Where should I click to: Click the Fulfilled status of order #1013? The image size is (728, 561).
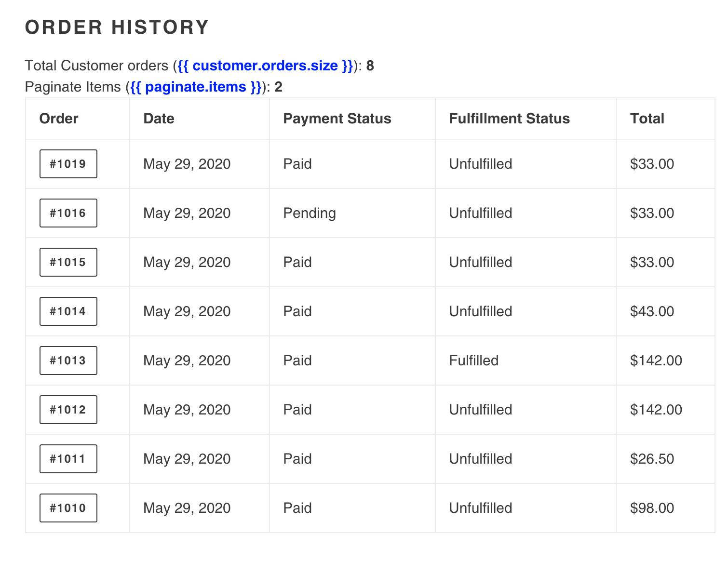473,361
